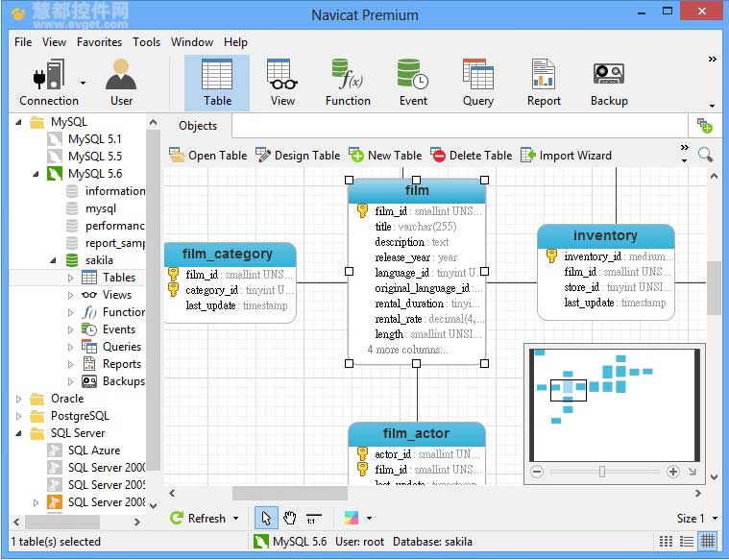The width and height of the screenshot is (729, 560).
Task: Open the diagram color dropdown arrow
Action: 369,518
